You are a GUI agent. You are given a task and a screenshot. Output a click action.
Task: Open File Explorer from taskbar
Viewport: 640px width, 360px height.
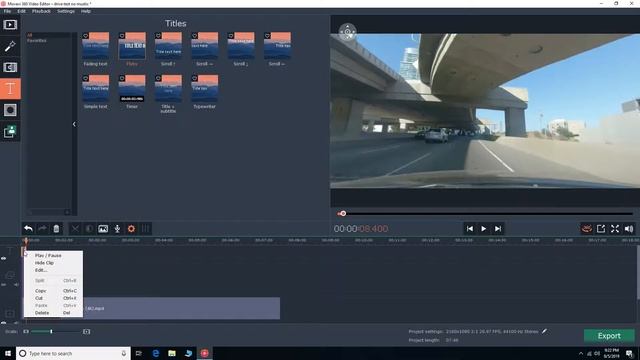click(x=172, y=353)
